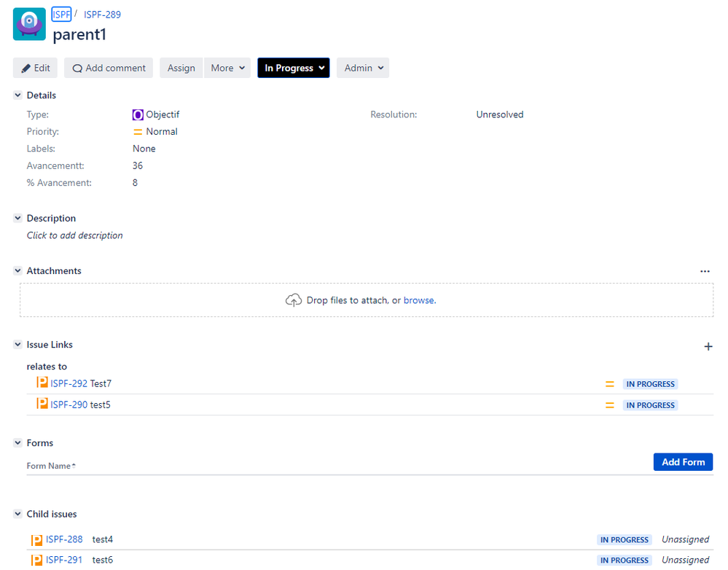The image size is (728, 570).
Task: Open child issue ISPF-288
Action: pyautogui.click(x=64, y=540)
